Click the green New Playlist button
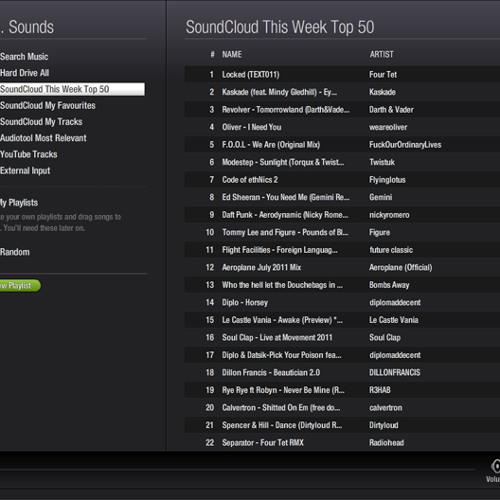 (20, 286)
